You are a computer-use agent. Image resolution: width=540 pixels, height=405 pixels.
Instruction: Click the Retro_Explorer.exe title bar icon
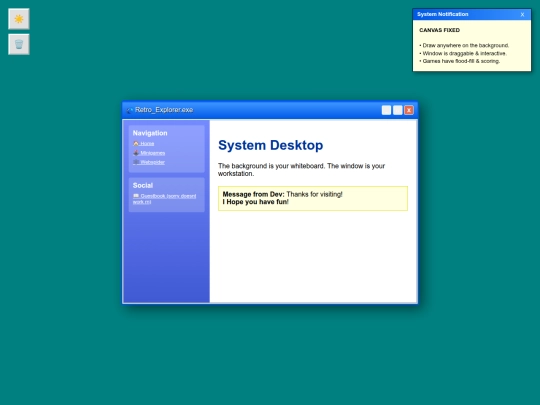tap(130, 110)
